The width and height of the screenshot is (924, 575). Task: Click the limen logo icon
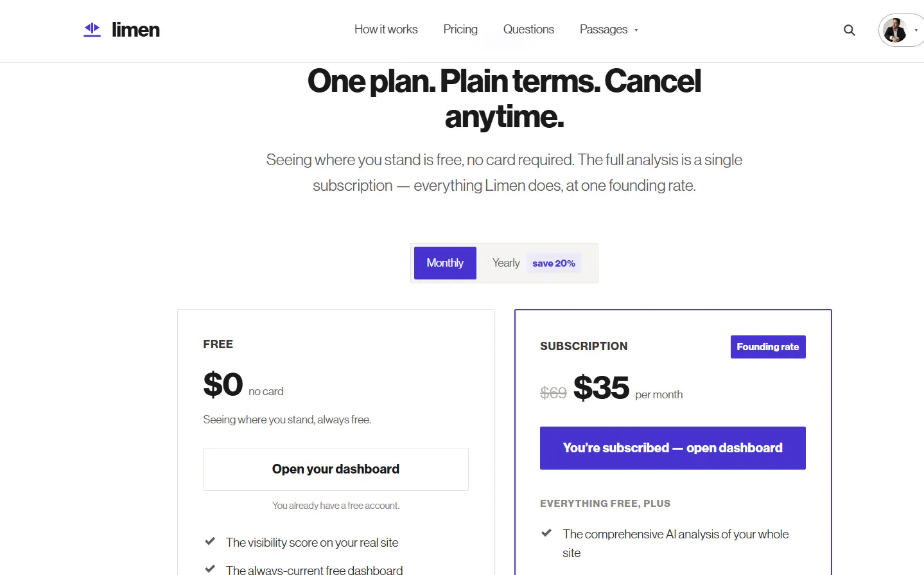pyautogui.click(x=92, y=30)
